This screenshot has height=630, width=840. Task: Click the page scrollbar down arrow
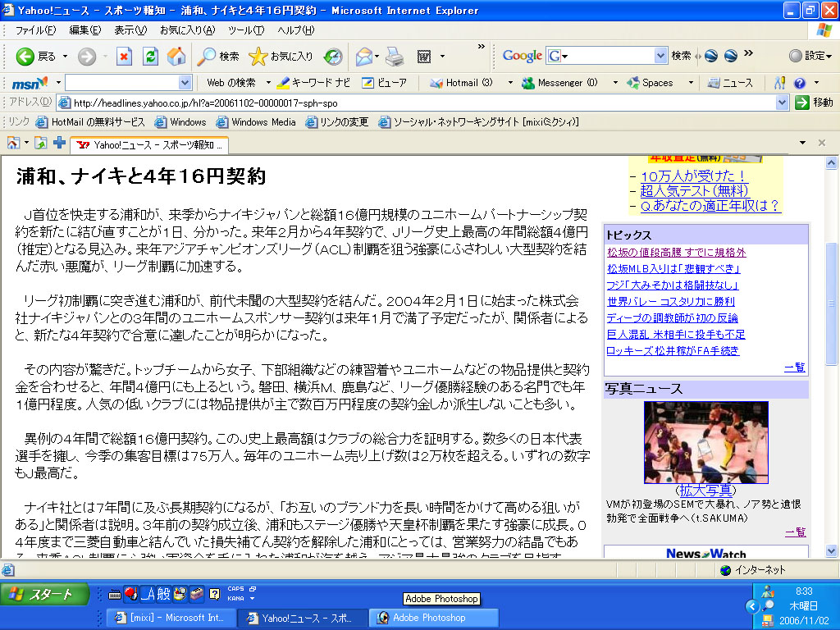(x=831, y=550)
